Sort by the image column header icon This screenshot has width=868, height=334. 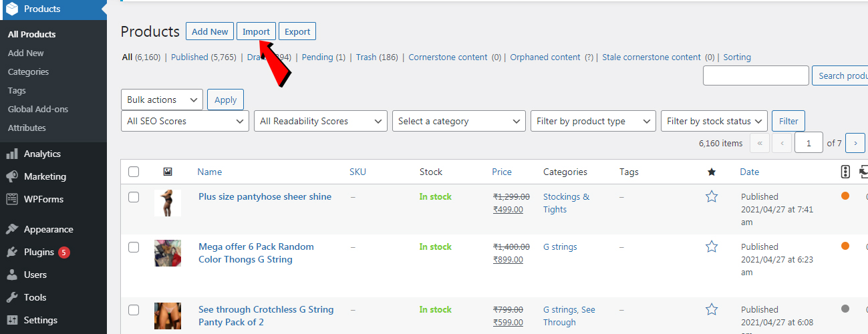click(x=168, y=172)
